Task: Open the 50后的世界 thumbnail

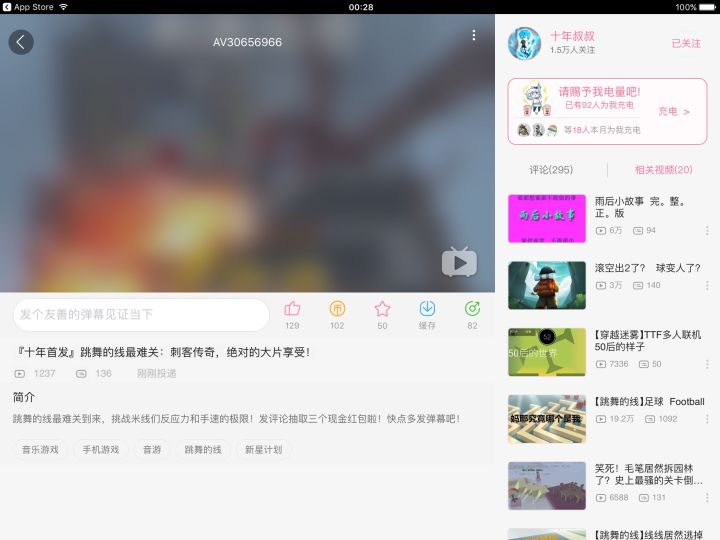Action: 547,352
